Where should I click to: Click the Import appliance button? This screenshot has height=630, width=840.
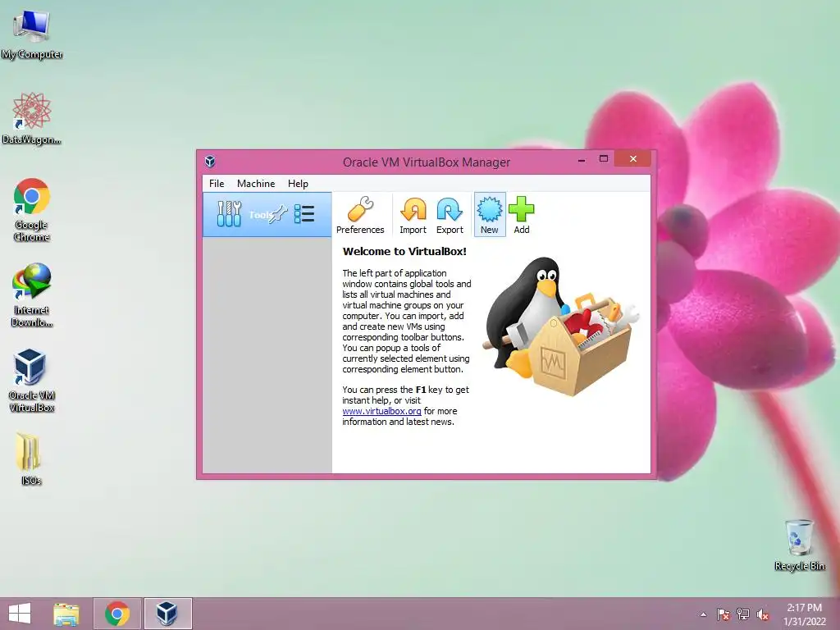[413, 215]
